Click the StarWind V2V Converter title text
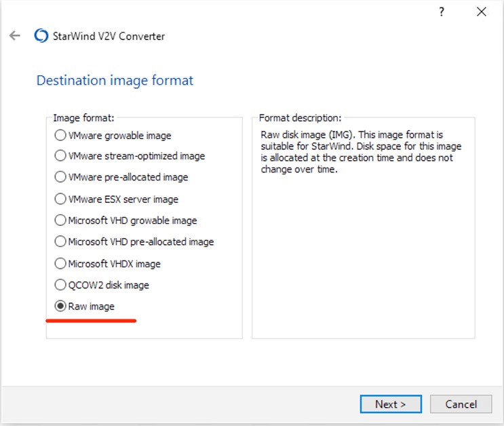The width and height of the screenshot is (504, 426). pyautogui.click(x=109, y=36)
